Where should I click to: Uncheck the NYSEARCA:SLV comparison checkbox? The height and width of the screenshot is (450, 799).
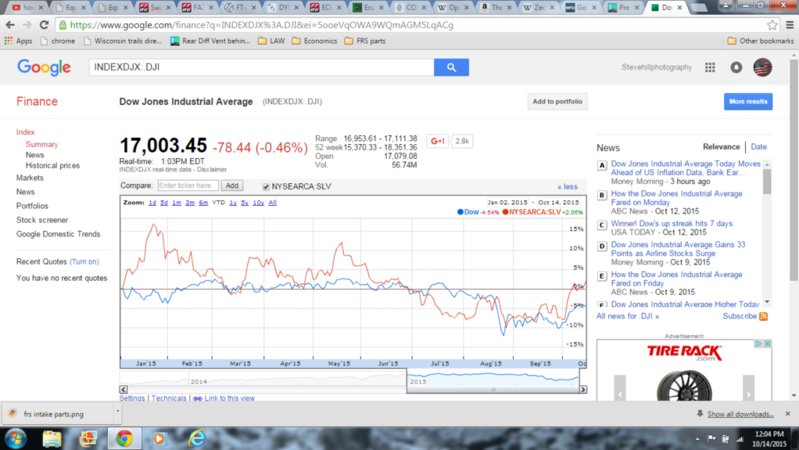[x=265, y=187]
